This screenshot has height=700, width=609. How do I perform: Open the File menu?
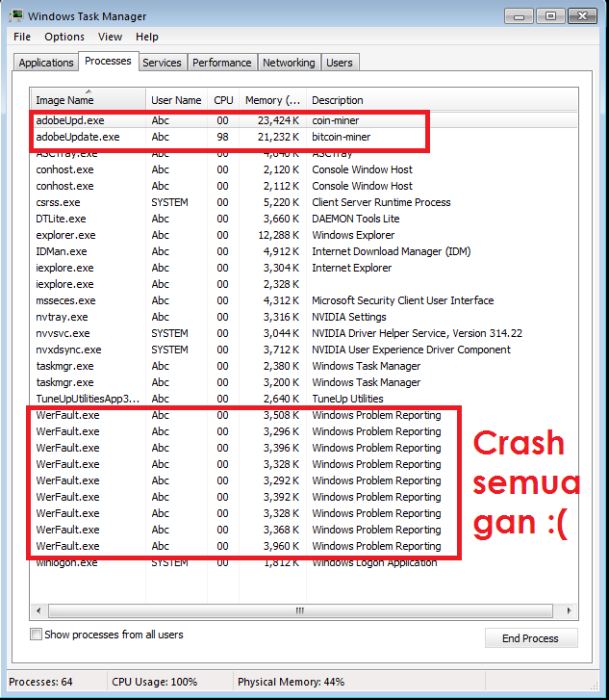(x=22, y=37)
